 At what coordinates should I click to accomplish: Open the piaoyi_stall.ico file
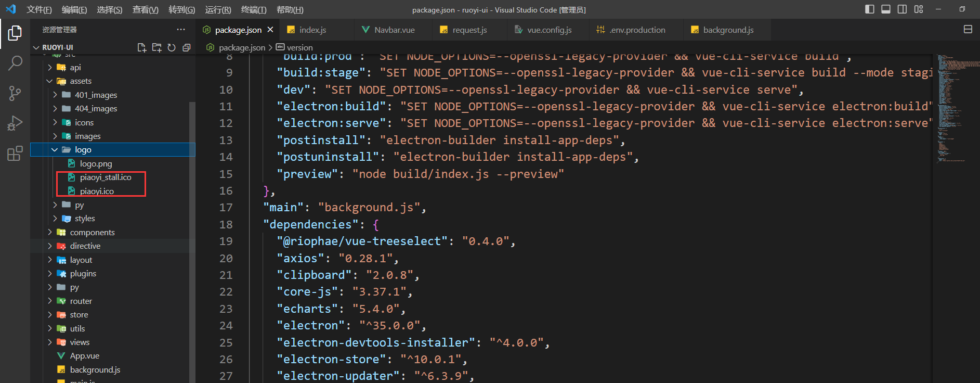tap(106, 177)
